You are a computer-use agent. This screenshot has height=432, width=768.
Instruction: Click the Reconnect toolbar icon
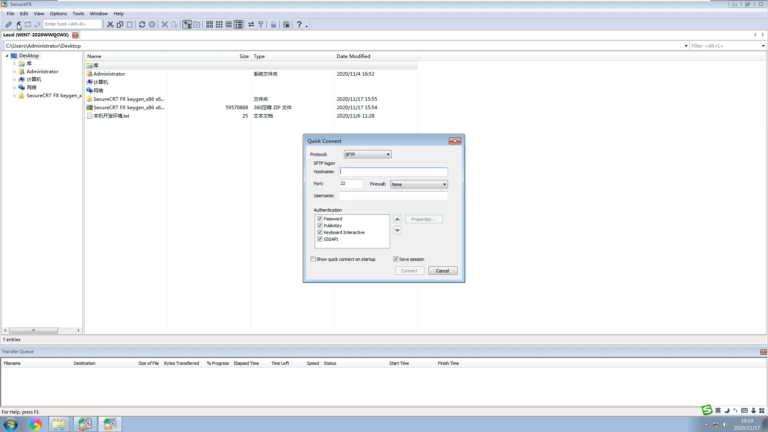[37, 24]
